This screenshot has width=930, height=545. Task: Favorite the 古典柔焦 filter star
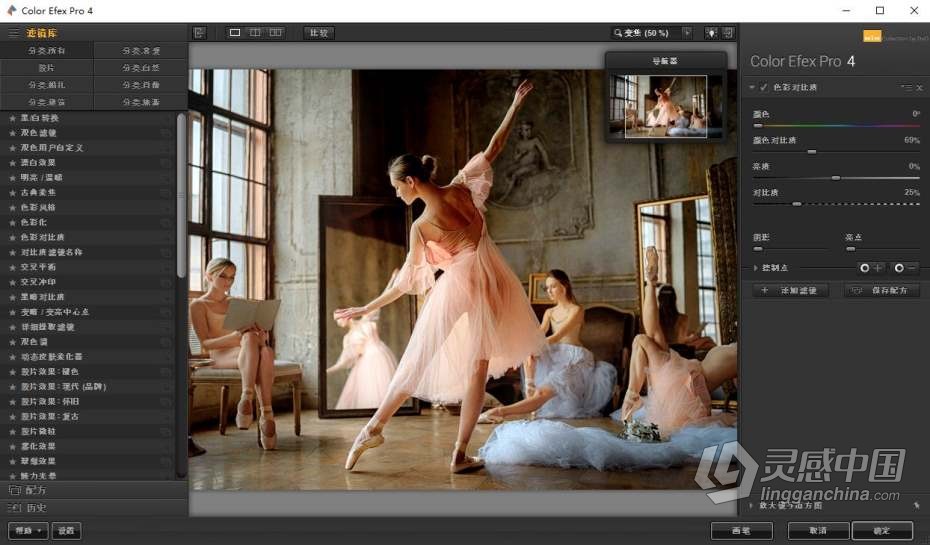point(12,193)
